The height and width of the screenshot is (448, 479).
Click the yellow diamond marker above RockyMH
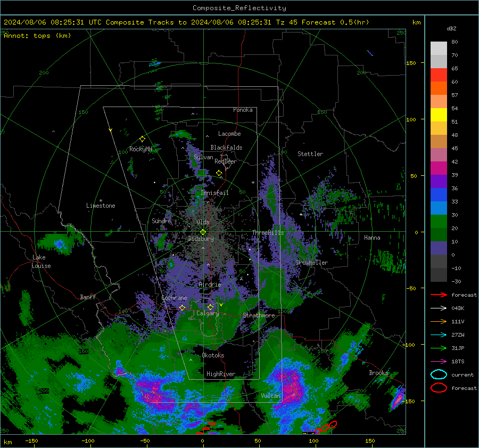[x=142, y=139]
